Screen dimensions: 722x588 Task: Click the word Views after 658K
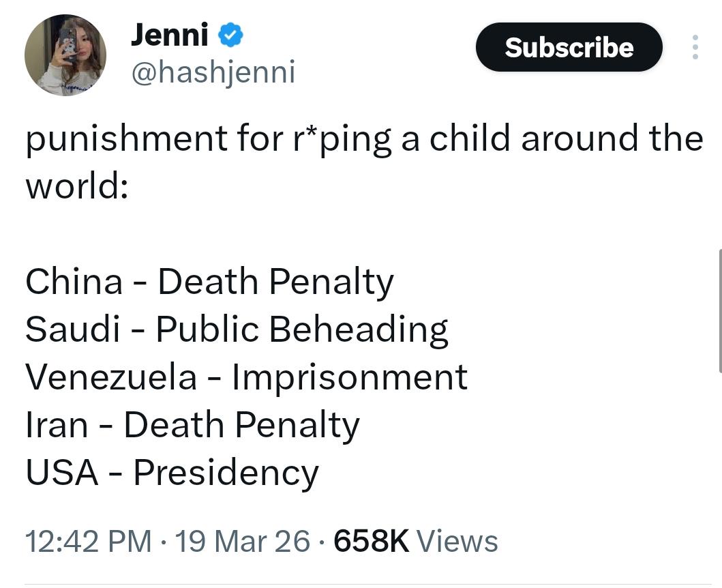point(457,542)
